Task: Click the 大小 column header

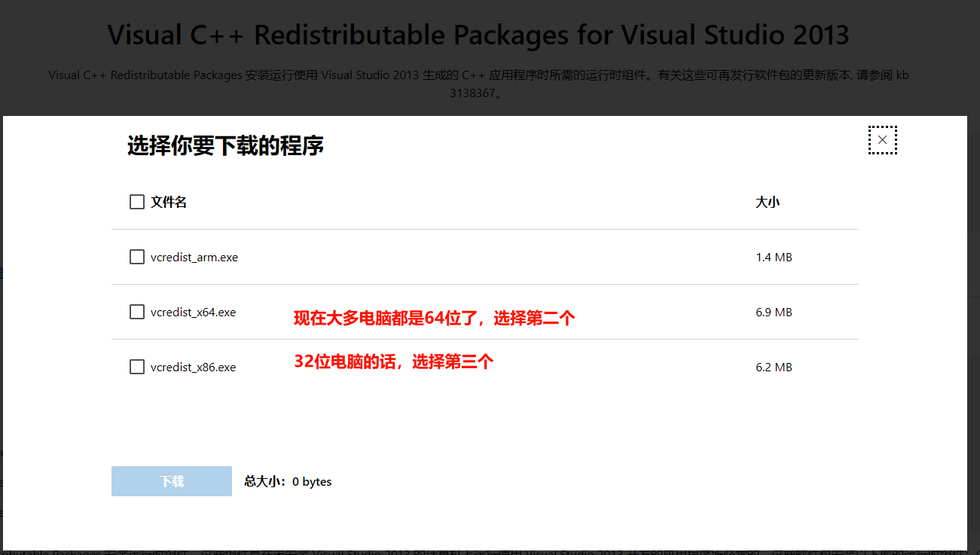Action: pos(768,202)
